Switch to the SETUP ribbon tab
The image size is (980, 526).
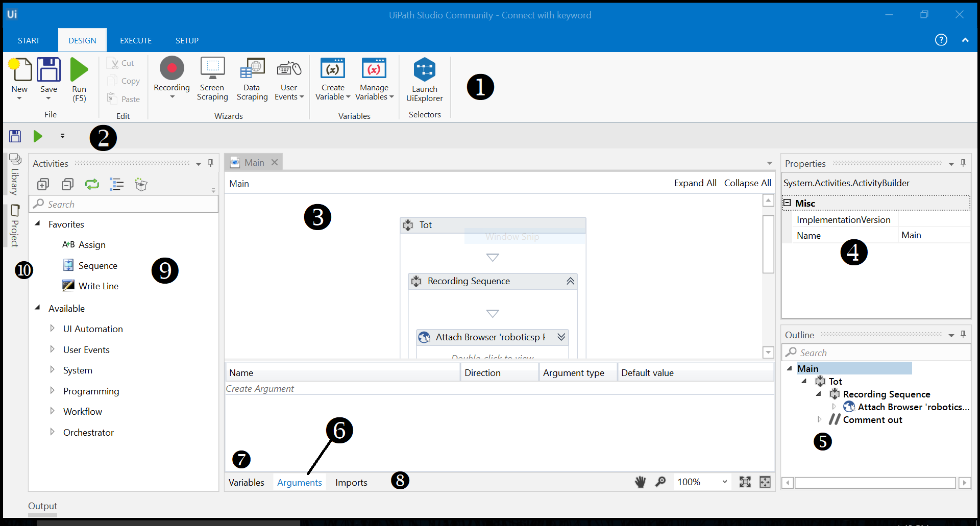[187, 40]
